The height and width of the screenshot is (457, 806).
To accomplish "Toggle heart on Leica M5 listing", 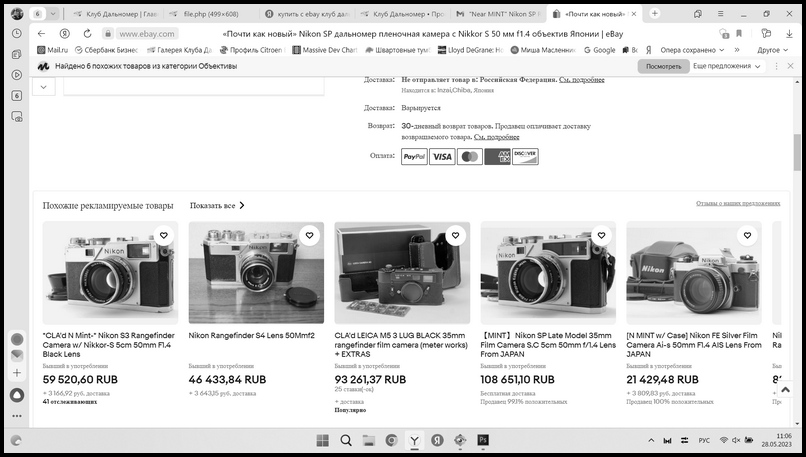I will point(456,236).
